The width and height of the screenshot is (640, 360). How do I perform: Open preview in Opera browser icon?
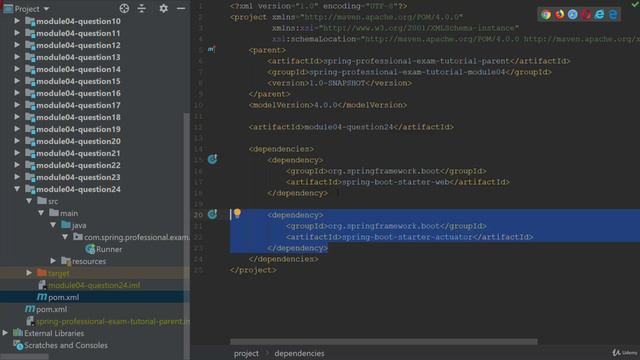click(x=586, y=15)
